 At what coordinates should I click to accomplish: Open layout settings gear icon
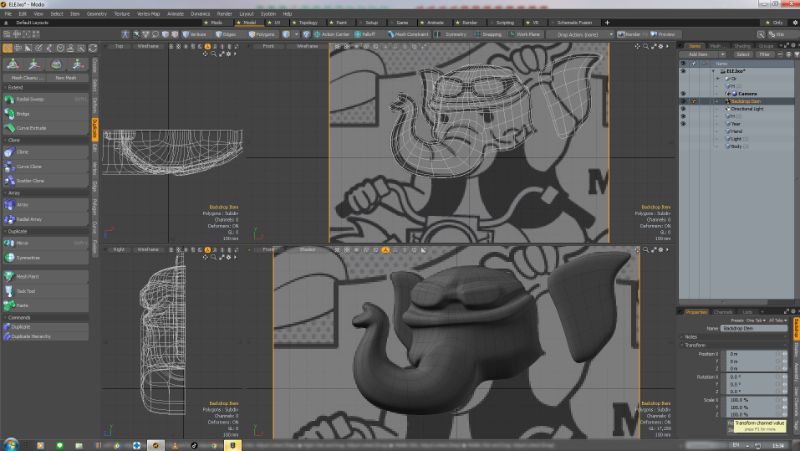click(x=795, y=22)
